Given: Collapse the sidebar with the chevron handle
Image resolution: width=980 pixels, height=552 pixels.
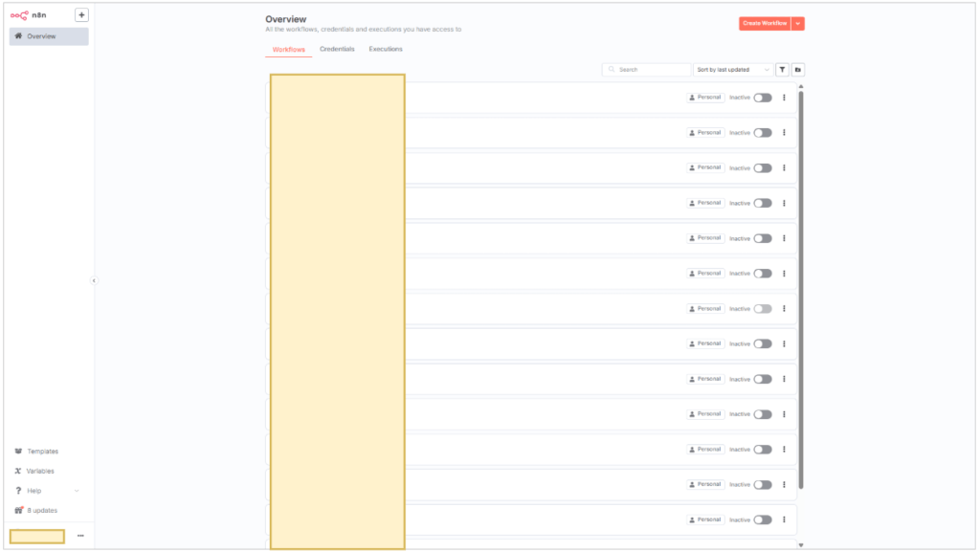Looking at the screenshot, I should (x=94, y=280).
